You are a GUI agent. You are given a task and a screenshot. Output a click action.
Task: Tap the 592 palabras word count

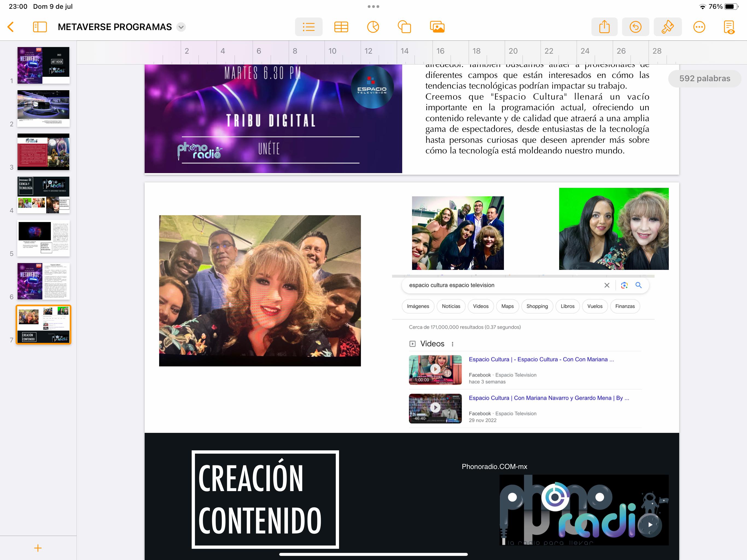pos(704,78)
